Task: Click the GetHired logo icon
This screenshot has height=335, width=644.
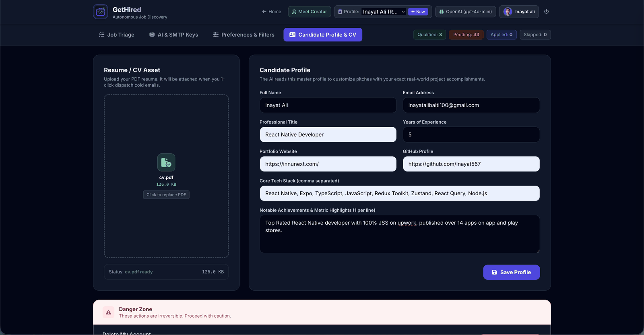Action: point(101,12)
